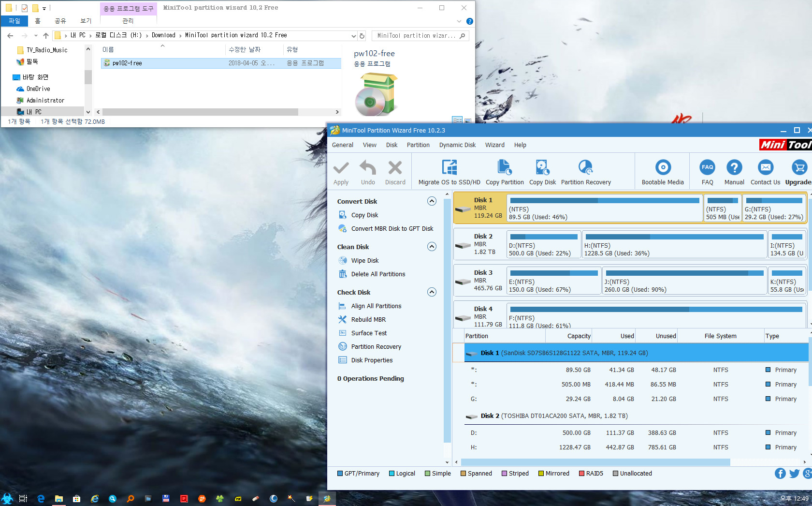812x506 pixels.
Task: Open the Partition menu
Action: tap(418, 145)
